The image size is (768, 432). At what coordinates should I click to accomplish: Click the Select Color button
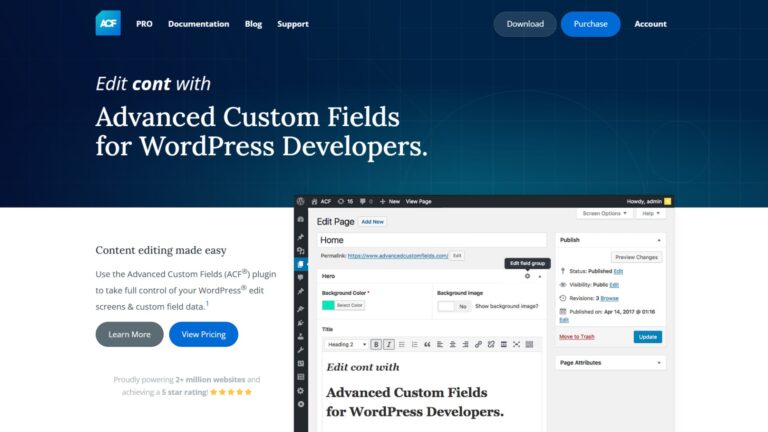349,305
